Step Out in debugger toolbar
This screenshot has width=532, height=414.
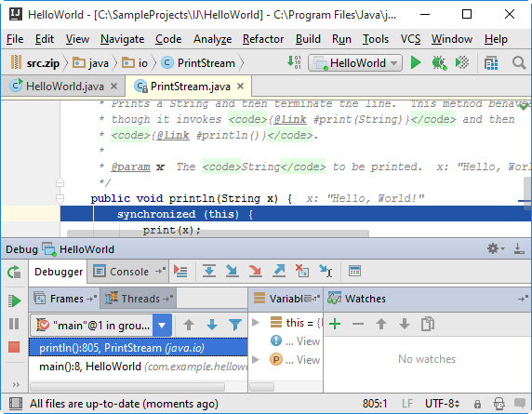(279, 271)
